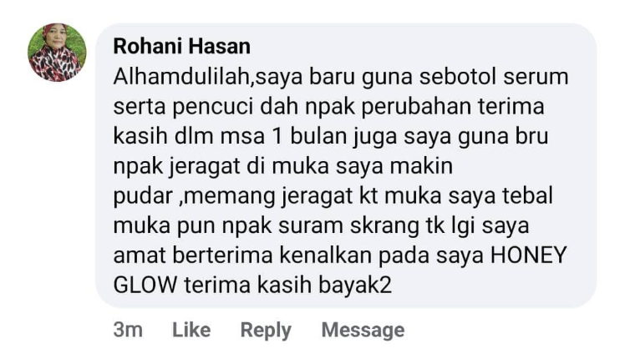Click the word HONEY in the comment

pyautogui.click(x=528, y=255)
